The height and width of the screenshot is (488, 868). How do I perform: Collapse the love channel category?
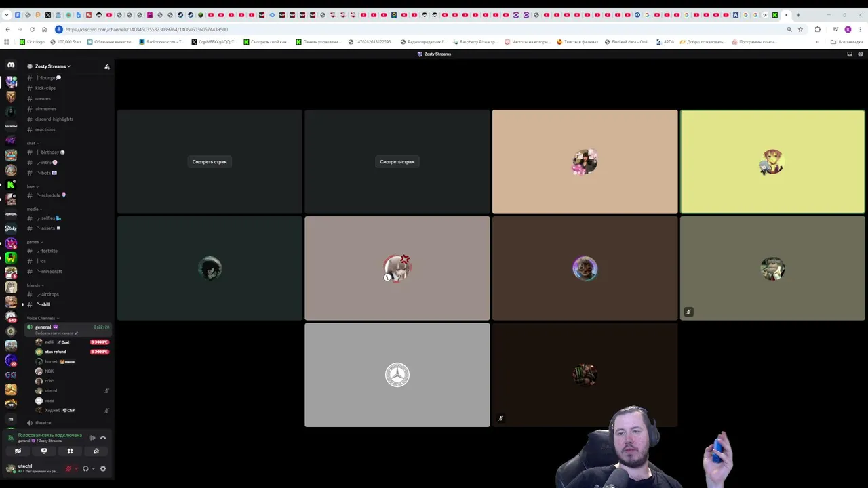click(x=32, y=186)
